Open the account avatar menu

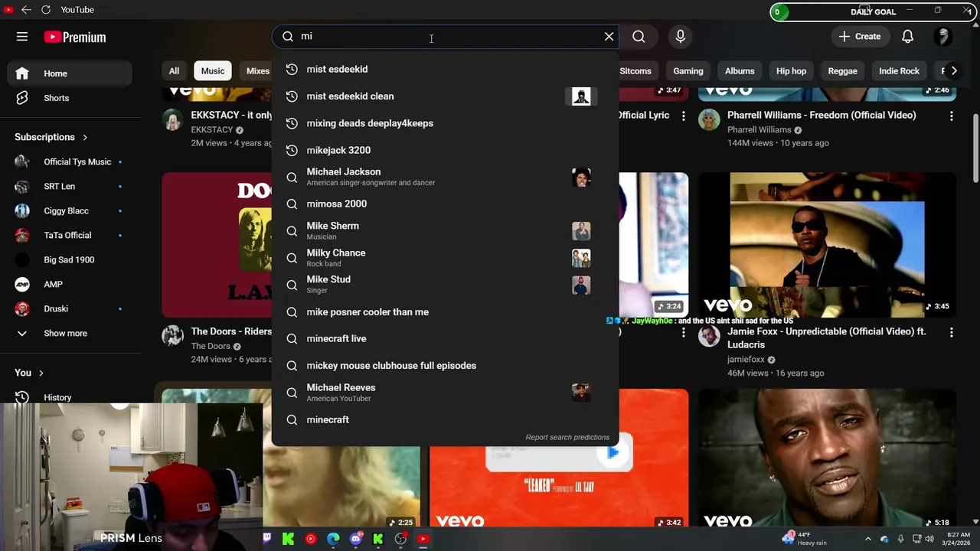click(943, 37)
